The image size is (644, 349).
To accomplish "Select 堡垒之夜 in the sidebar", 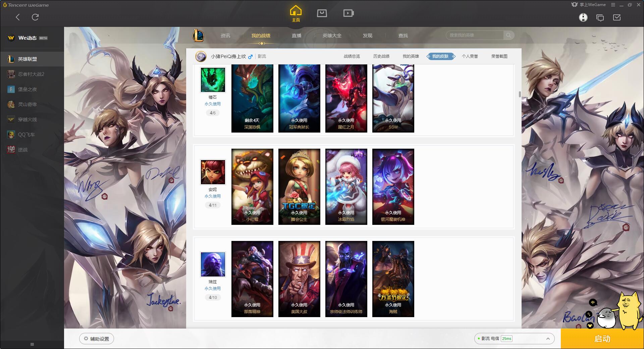I will [x=32, y=89].
